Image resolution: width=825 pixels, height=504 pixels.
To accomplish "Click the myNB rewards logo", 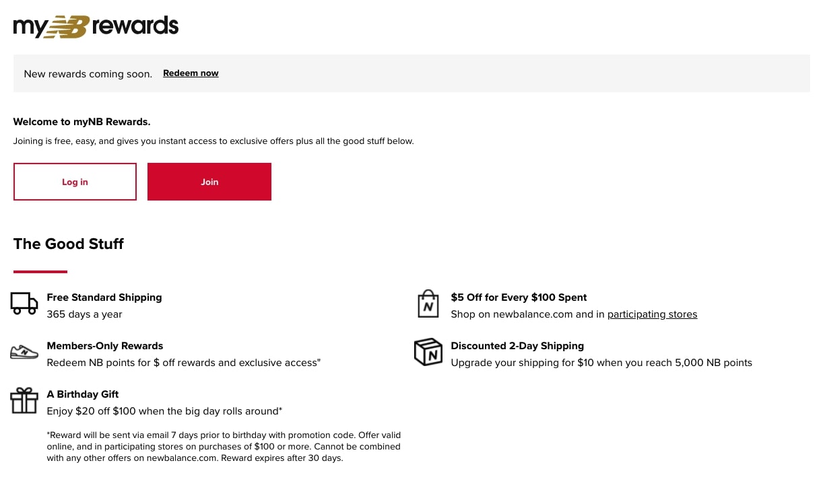I will pyautogui.click(x=96, y=26).
